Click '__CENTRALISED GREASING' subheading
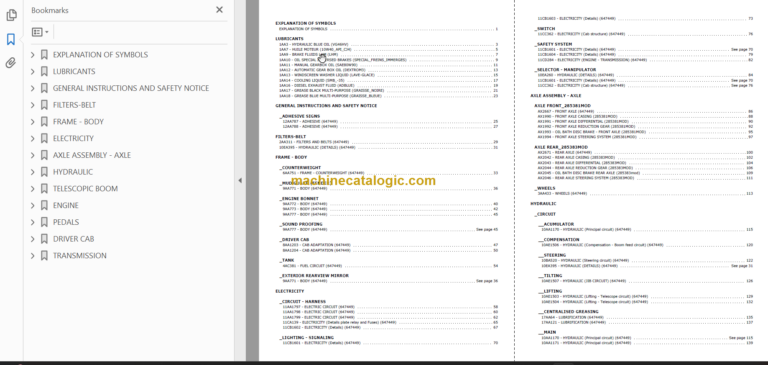The width and height of the screenshot is (768, 365). click(568, 311)
